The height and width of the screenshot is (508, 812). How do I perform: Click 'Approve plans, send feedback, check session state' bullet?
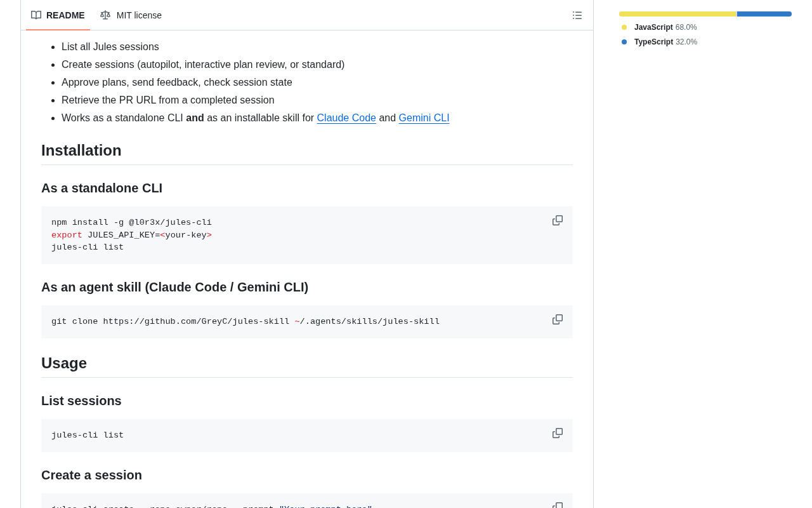coord(177,83)
